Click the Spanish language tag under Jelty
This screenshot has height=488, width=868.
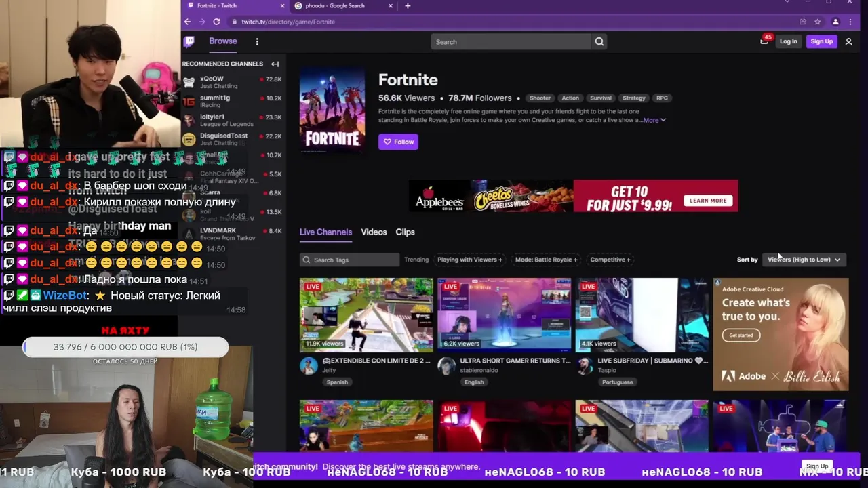[x=337, y=382]
